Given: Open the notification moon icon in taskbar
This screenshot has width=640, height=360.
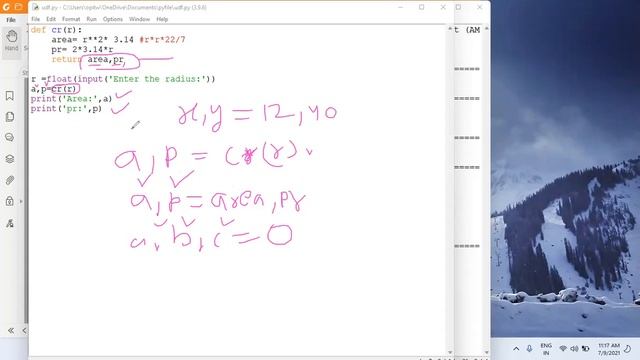Looking at the screenshot, I should 628,349.
